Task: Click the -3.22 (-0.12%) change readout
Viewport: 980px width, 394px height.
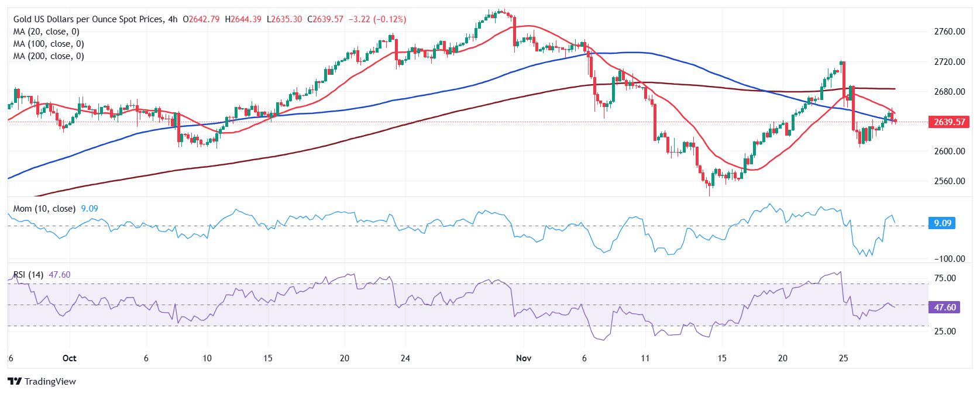Action: (x=377, y=19)
